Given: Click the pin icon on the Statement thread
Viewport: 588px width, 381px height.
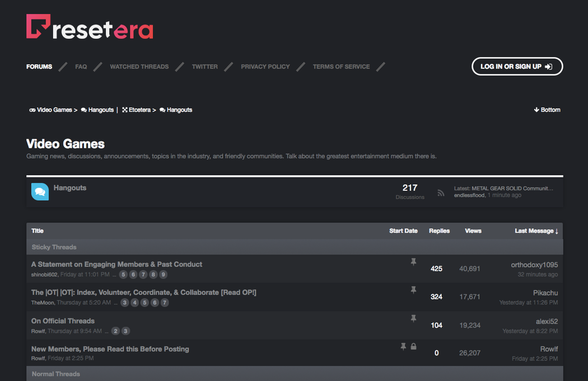Looking at the screenshot, I should (413, 261).
